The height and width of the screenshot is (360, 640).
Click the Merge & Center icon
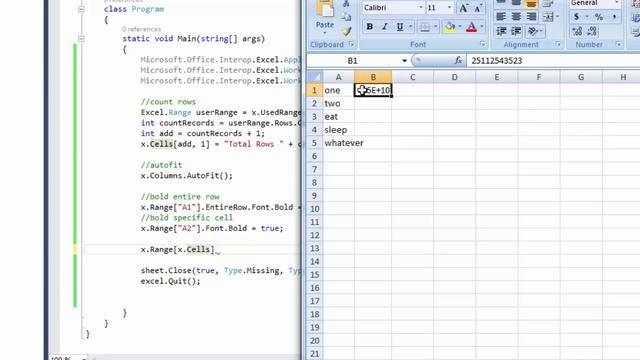[548, 16]
